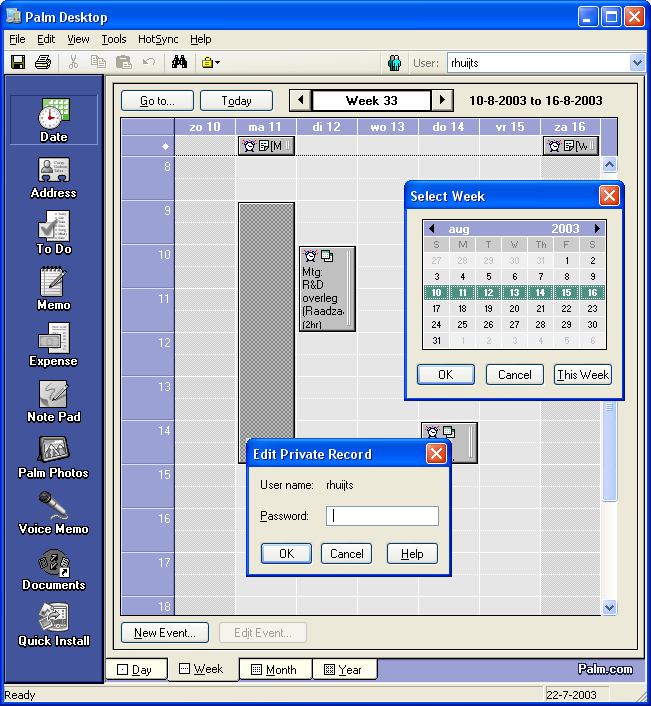Open the Edit menu
651x706 pixels.
[x=46, y=40]
